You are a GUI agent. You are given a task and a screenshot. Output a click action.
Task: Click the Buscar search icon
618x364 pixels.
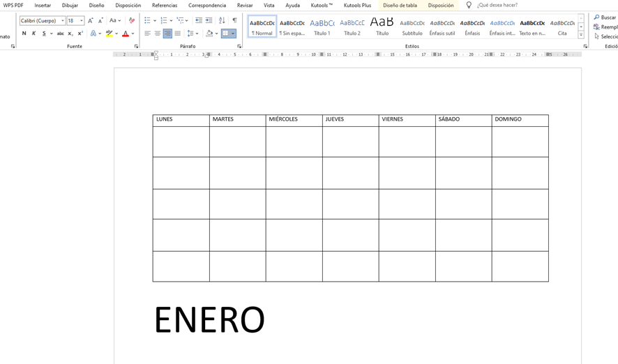coord(596,17)
